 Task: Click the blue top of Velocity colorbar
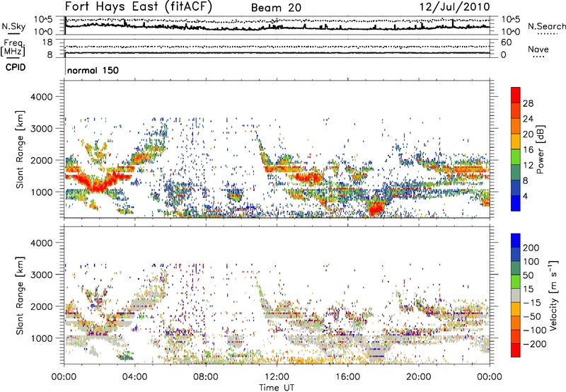click(x=516, y=241)
